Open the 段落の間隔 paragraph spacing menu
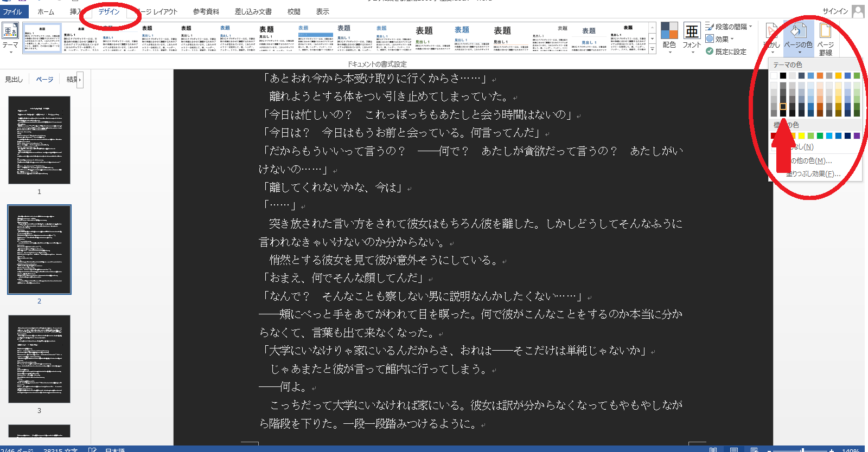This screenshot has width=868, height=452. pos(729,27)
